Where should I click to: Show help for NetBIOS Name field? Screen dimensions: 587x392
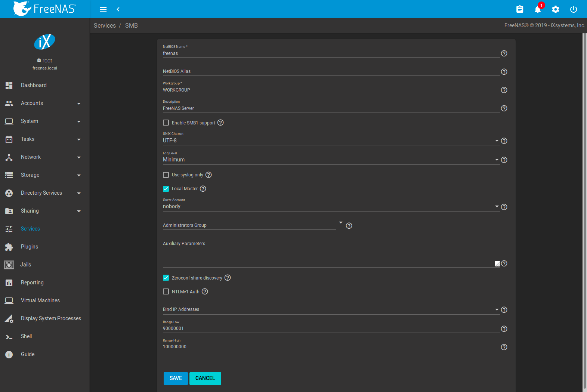click(504, 53)
